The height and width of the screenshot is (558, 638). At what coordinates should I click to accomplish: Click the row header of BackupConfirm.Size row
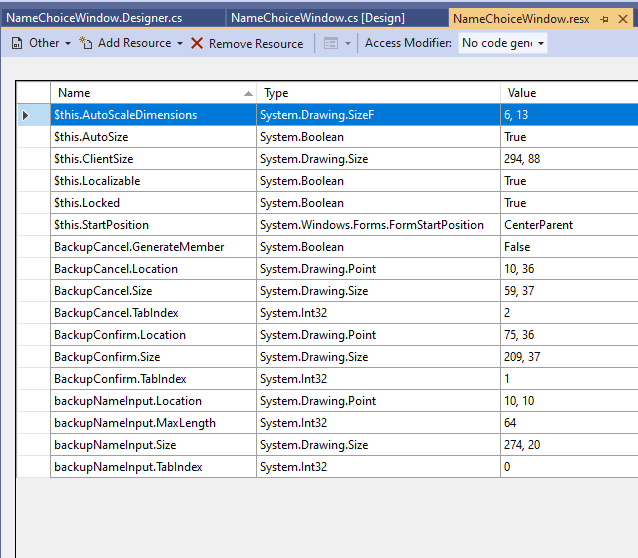click(34, 357)
